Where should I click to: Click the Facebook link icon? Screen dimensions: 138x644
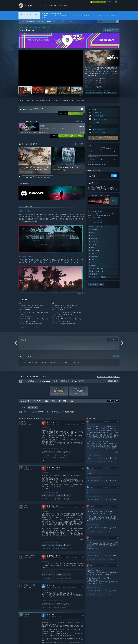(x=89, y=229)
